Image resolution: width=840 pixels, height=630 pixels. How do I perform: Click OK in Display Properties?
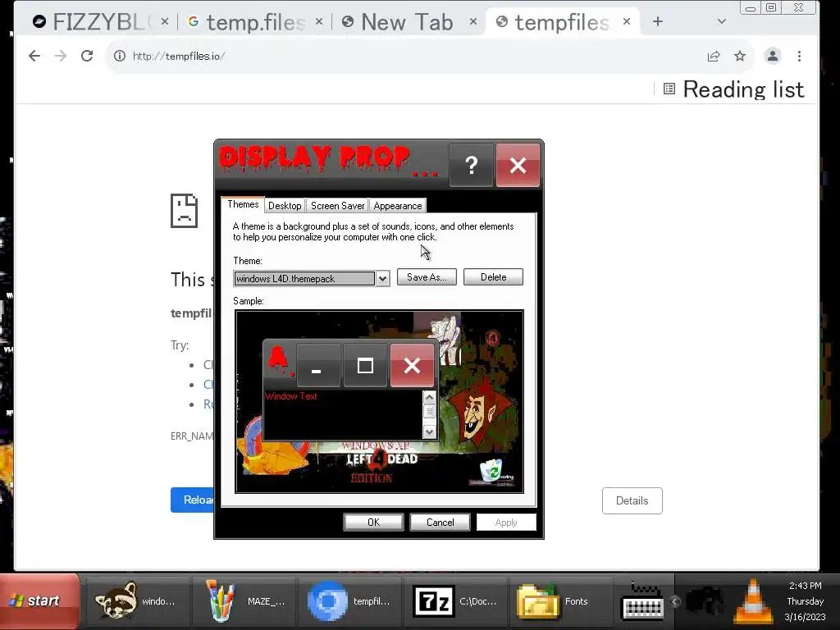(x=373, y=523)
